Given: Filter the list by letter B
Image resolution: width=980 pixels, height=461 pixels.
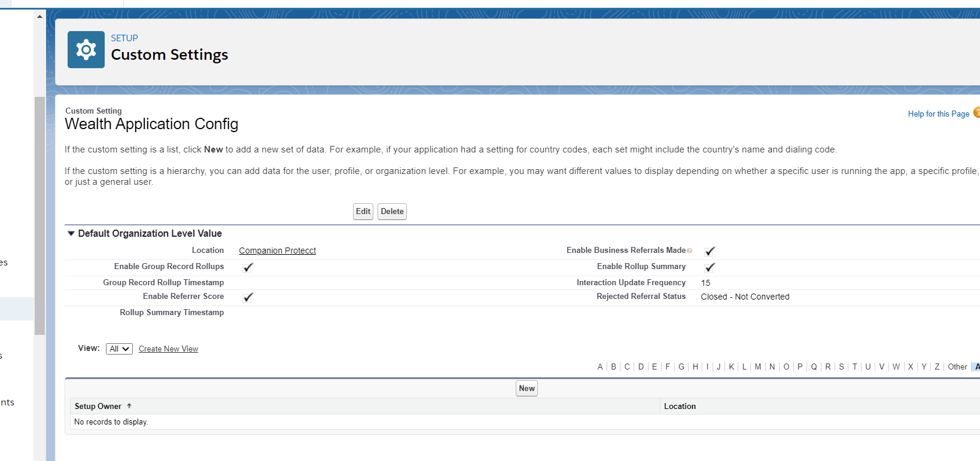Looking at the screenshot, I should click(x=613, y=367).
